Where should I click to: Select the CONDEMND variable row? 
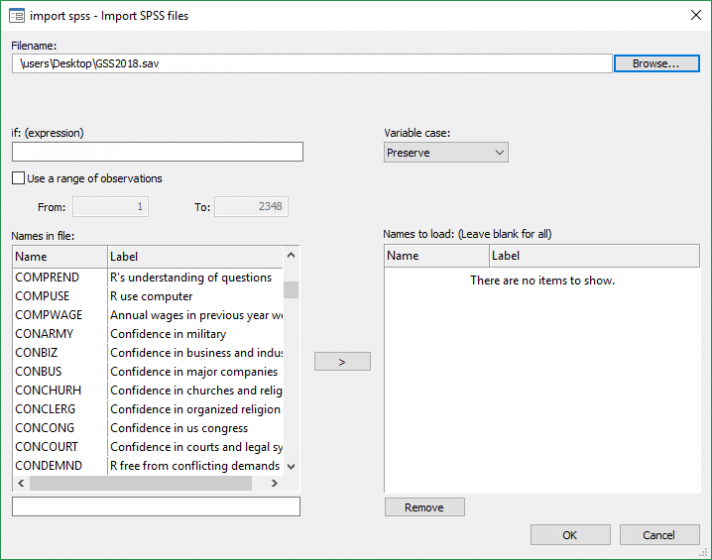click(148, 466)
